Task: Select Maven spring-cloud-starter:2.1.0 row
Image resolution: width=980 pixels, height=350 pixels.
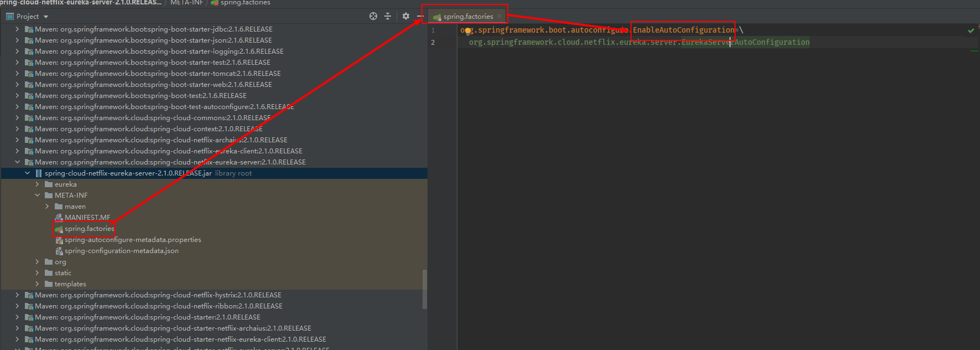Action: pyautogui.click(x=213, y=317)
